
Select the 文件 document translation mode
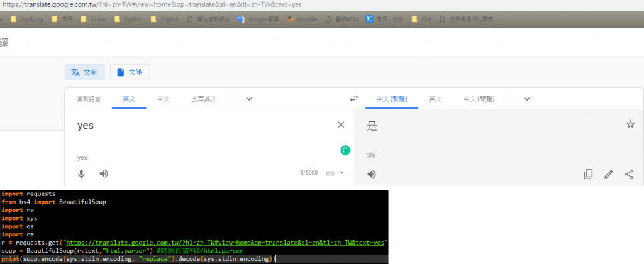point(130,72)
